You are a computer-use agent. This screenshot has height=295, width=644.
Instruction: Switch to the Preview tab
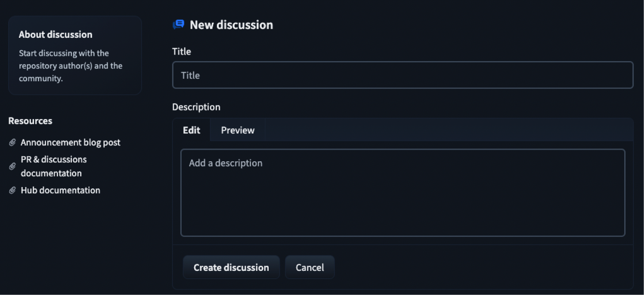pos(237,130)
